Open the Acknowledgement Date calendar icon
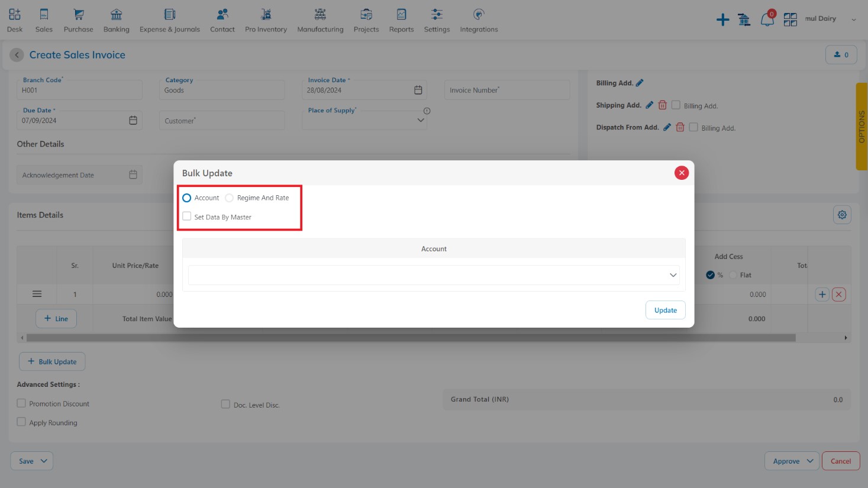Image resolution: width=868 pixels, height=488 pixels. (x=133, y=174)
